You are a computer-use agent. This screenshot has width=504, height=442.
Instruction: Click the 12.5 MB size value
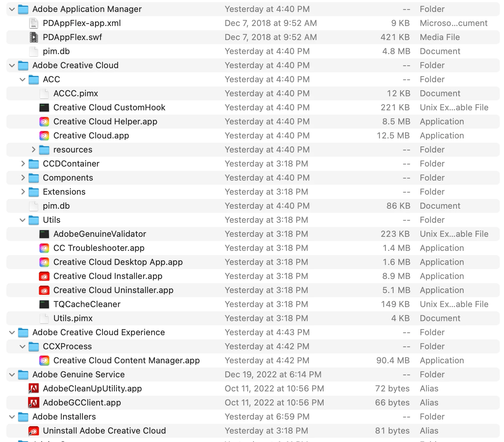[x=393, y=136]
